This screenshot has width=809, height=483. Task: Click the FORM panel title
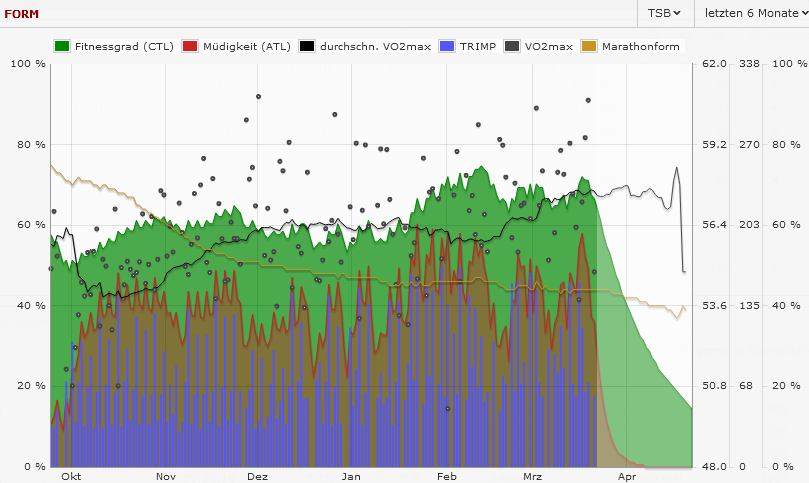(x=23, y=14)
